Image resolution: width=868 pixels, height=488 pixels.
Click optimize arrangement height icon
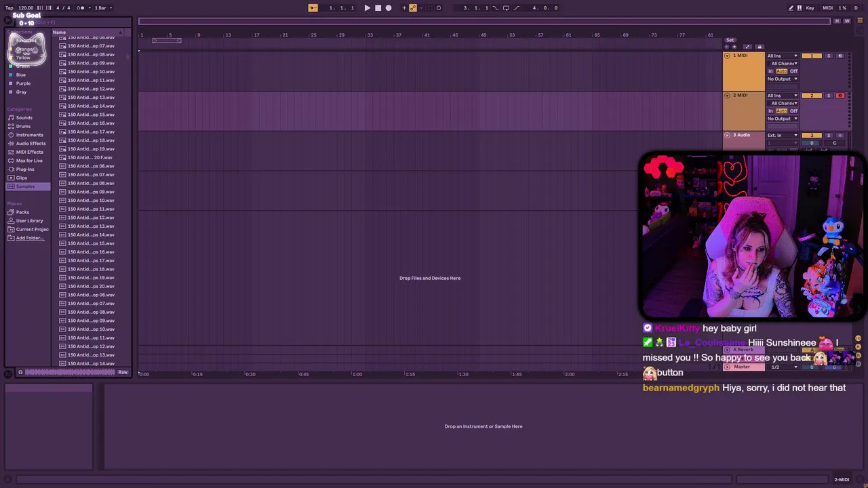tap(747, 47)
